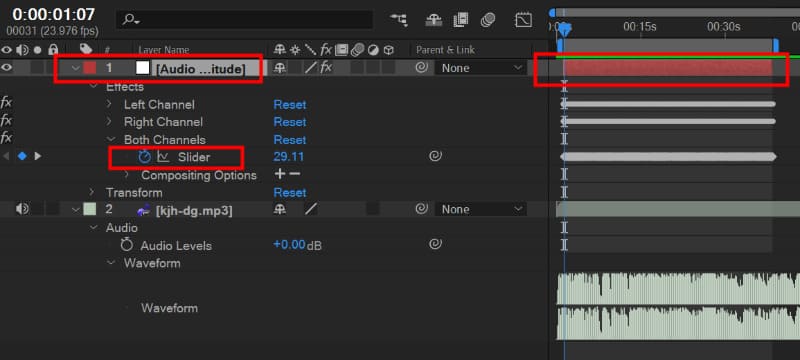Reset the Both Channels effect
800x360 pixels.
(290, 140)
